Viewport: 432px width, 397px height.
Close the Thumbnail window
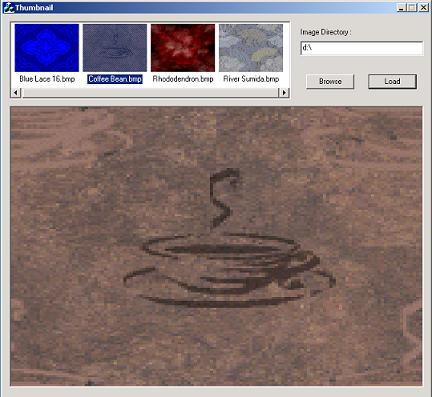point(424,7)
